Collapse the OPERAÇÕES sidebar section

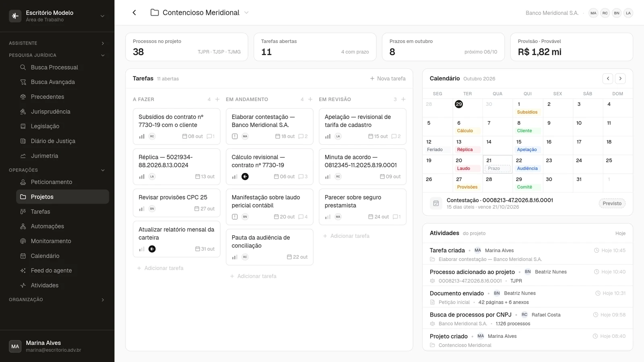point(57,170)
